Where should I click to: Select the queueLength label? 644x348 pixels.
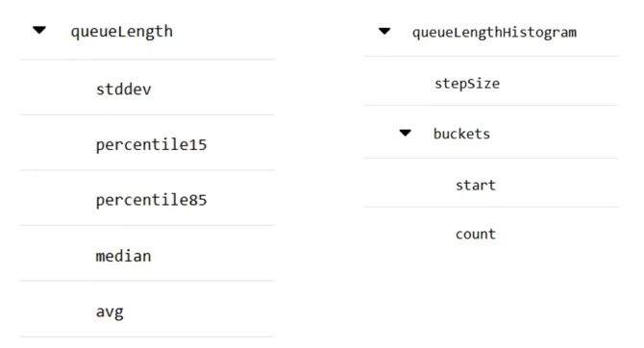tap(121, 32)
